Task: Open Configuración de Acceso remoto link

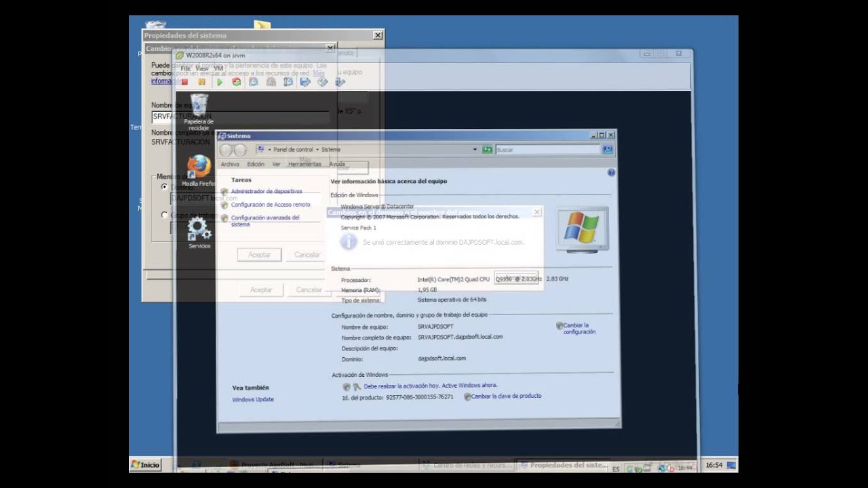Action: tap(271, 205)
